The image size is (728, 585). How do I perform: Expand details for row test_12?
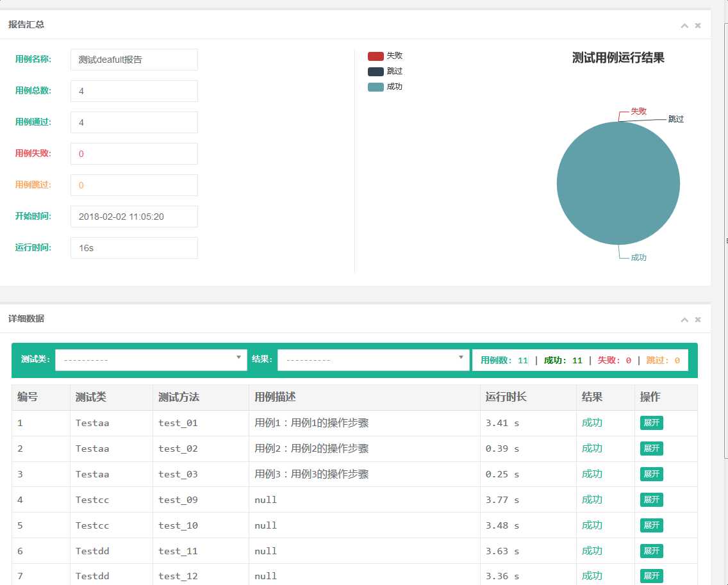[651, 576]
